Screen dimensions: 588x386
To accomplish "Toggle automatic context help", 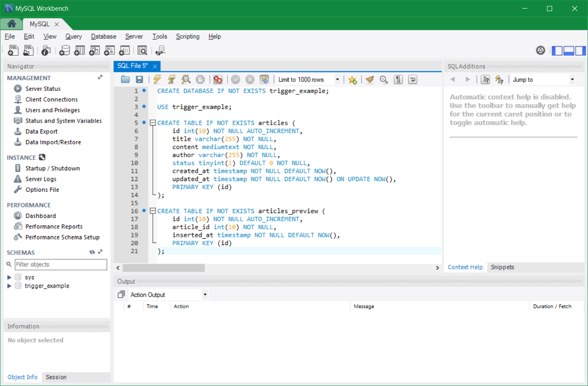I will 500,79.
